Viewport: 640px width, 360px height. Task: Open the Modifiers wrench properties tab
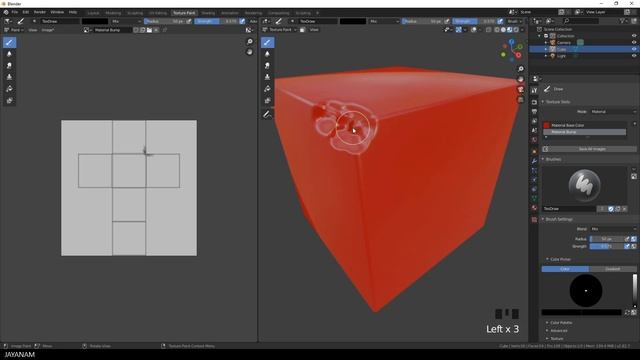534,161
